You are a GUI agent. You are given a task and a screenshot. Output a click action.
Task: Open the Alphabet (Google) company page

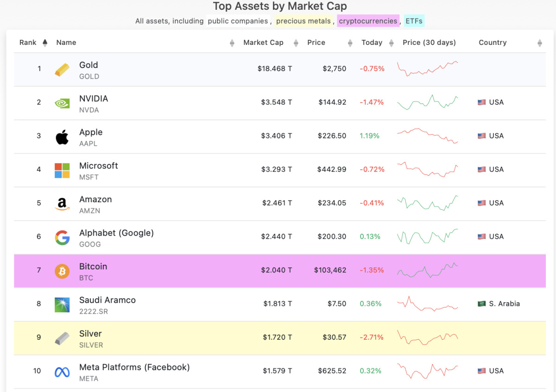116,233
